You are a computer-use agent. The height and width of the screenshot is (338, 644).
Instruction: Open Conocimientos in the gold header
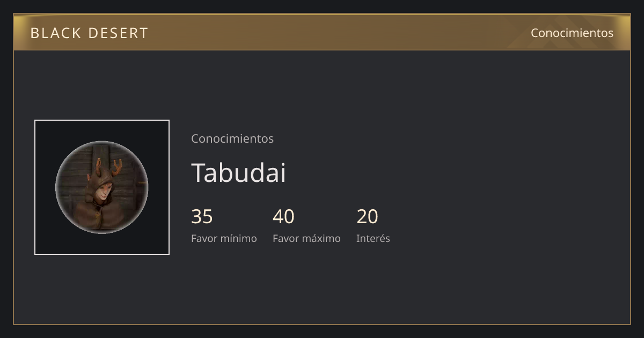pyautogui.click(x=572, y=33)
